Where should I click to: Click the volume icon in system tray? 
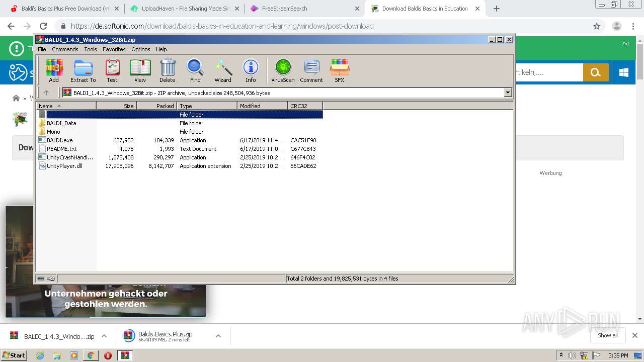pyautogui.click(x=572, y=355)
